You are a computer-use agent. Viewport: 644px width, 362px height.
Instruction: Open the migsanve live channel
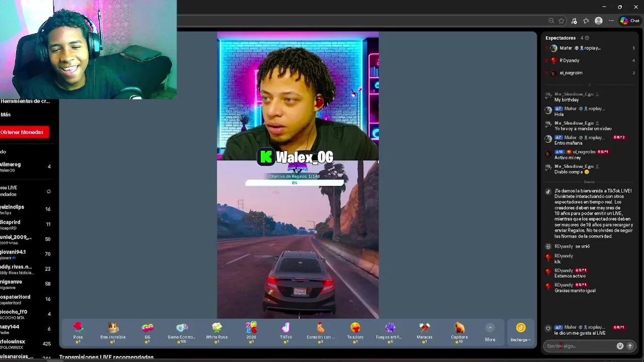[x=26, y=284]
